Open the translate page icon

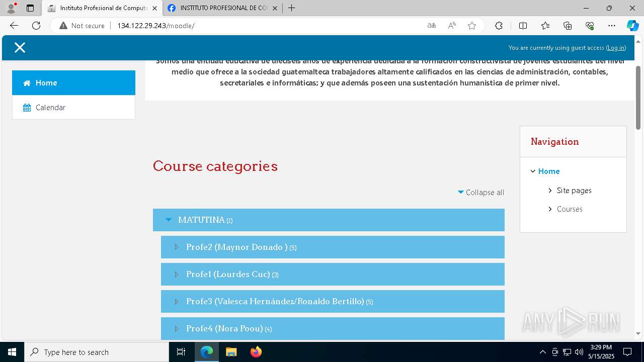(432, 26)
